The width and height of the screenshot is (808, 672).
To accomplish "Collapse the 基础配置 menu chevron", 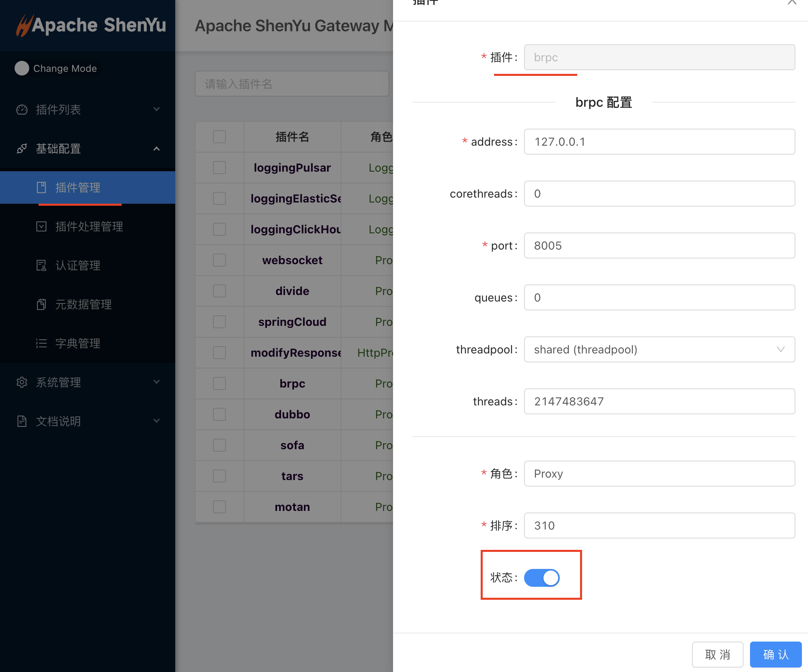I will pos(157,149).
